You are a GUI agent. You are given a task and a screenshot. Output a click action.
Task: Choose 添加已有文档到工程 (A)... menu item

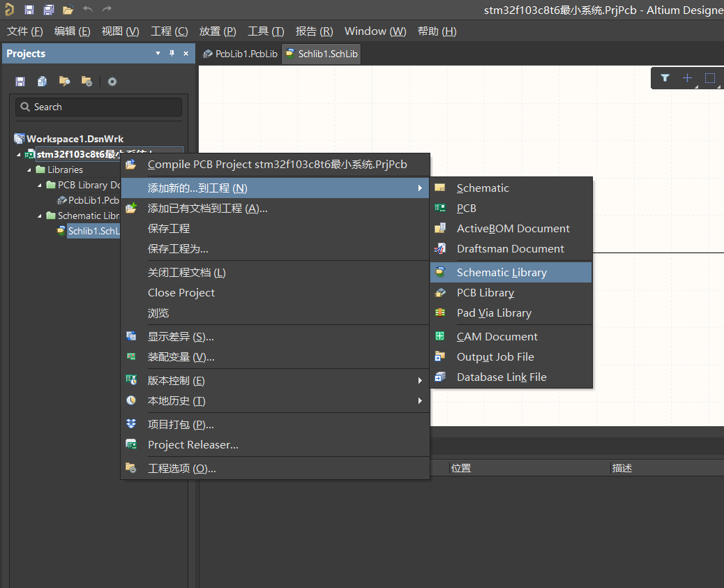click(x=276, y=209)
